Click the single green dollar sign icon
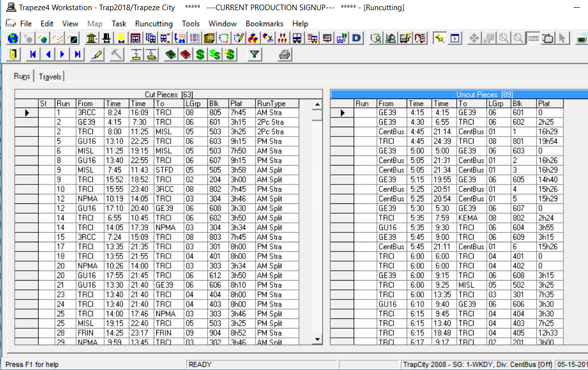 pos(199,54)
